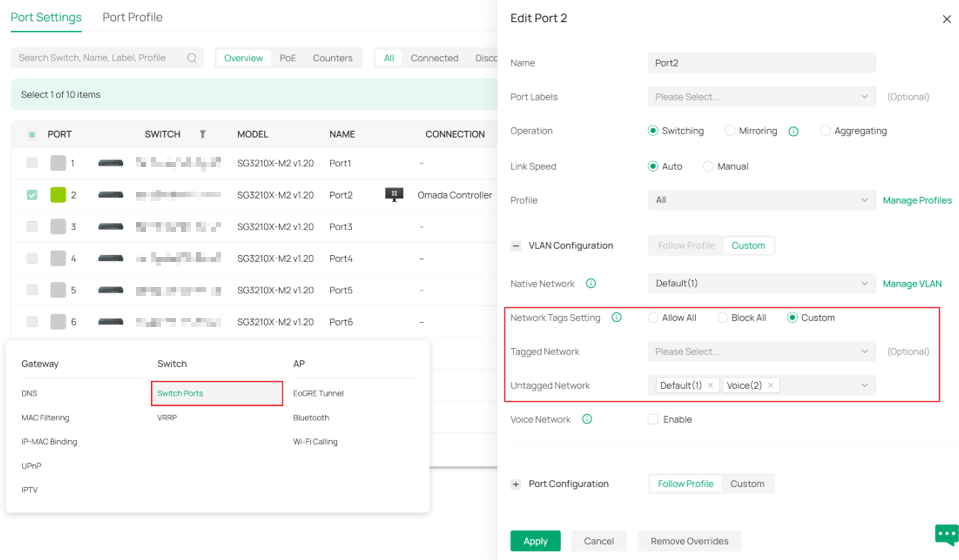Click the switch device icon for port 1
The height and width of the screenshot is (560, 959).
coord(111,163)
